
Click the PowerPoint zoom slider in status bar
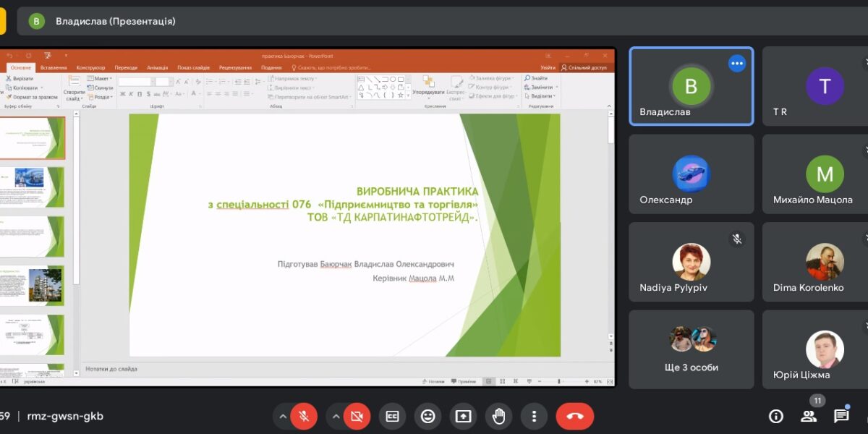(558, 381)
